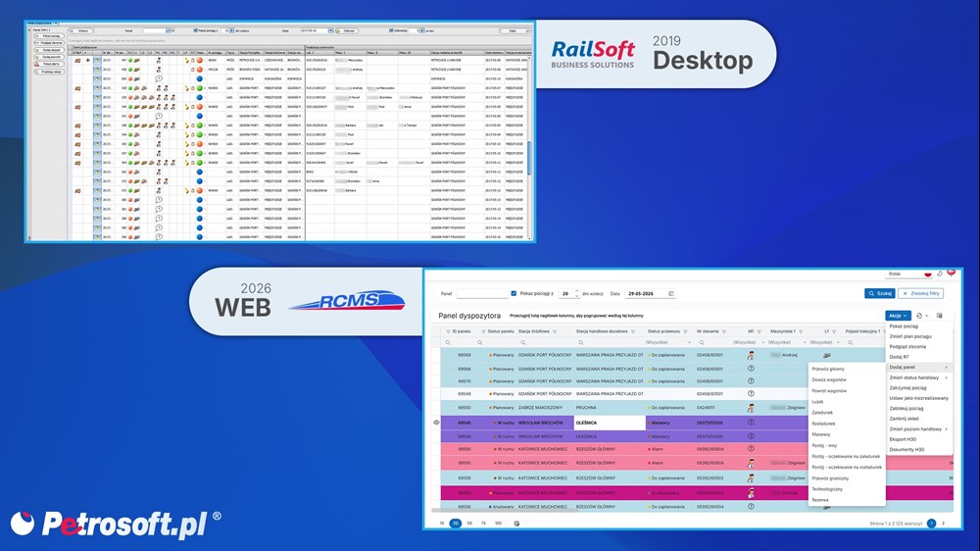The image size is (980, 551).
Task: Open calendar icon in the Data field
Action: pyautogui.click(x=671, y=293)
